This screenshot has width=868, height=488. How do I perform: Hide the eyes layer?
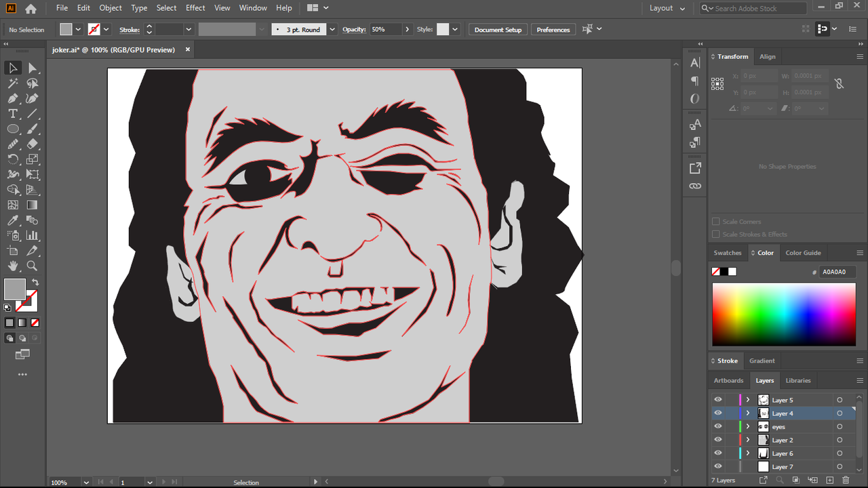click(x=718, y=426)
